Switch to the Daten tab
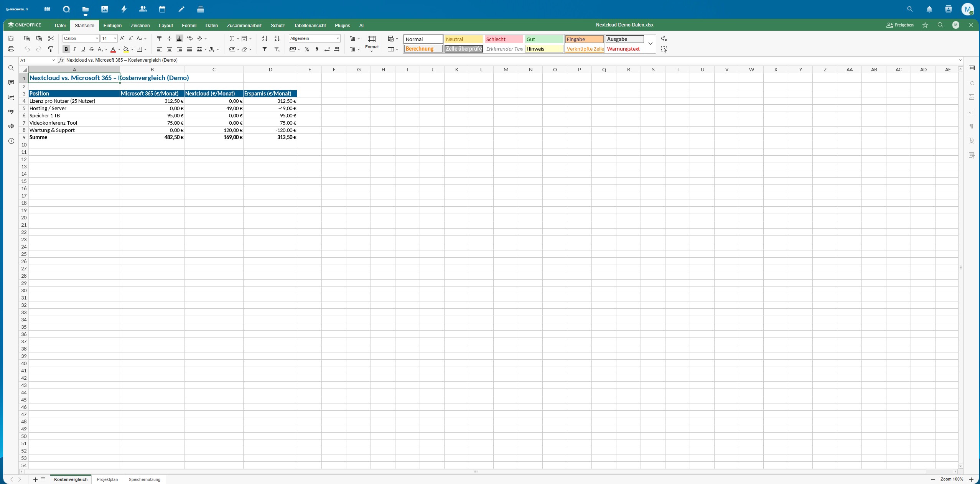Image resolution: width=980 pixels, height=484 pixels. coord(212,25)
